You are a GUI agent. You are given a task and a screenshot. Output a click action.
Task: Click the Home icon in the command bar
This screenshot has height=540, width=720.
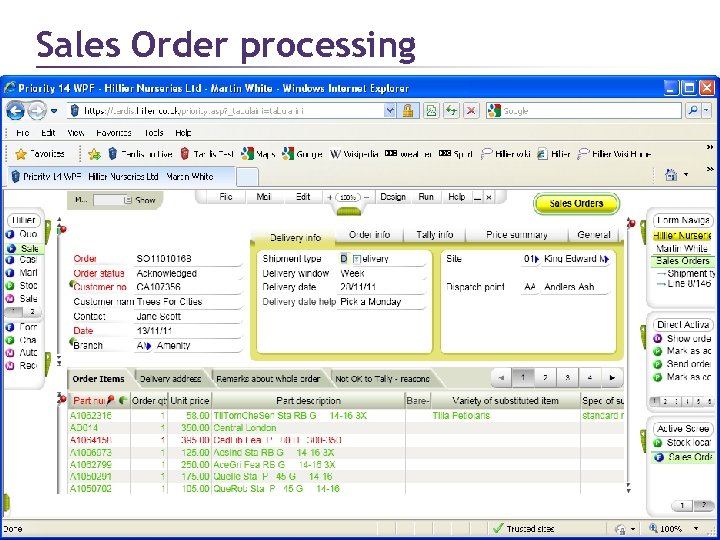click(671, 175)
